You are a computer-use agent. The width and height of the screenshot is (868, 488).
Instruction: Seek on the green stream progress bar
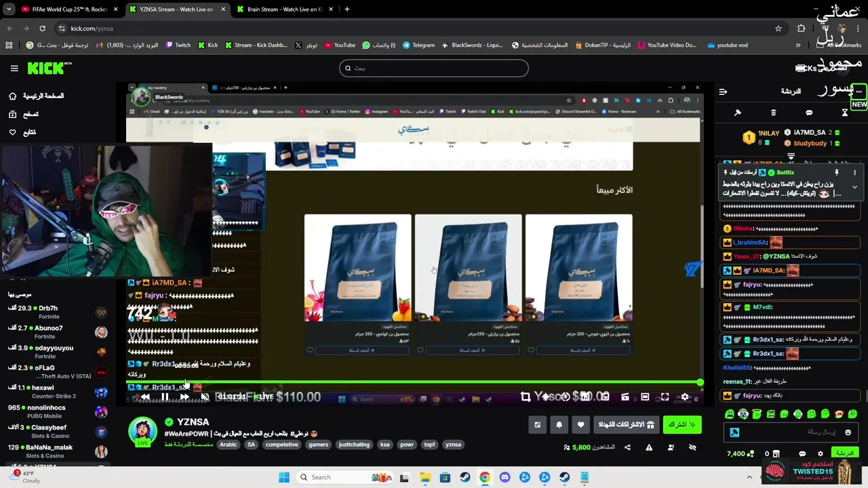click(x=414, y=383)
